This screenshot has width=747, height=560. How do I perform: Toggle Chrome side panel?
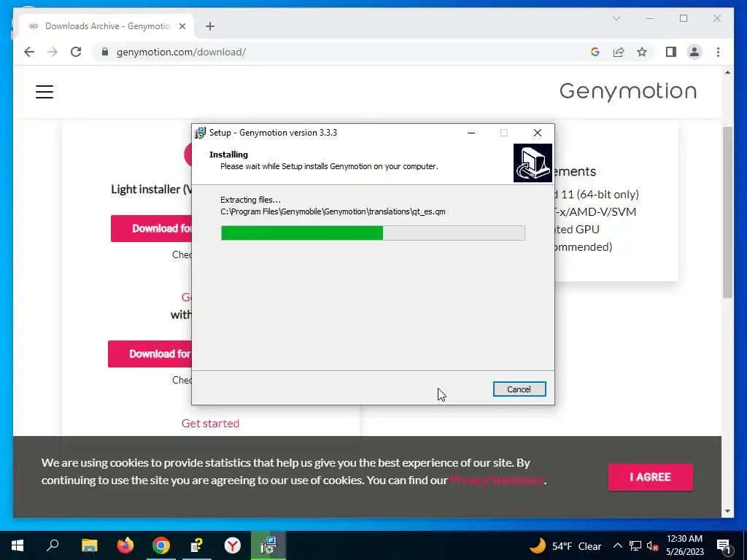pos(671,52)
